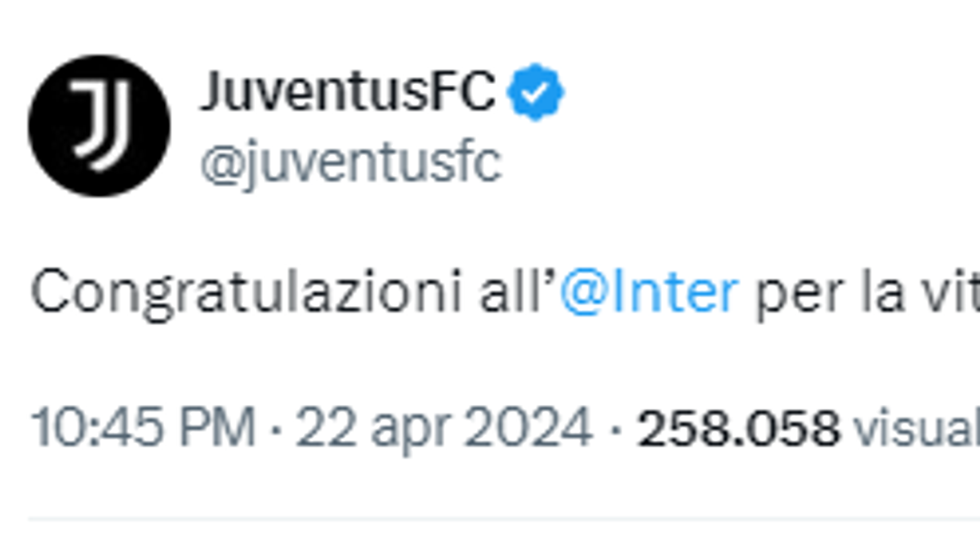Open the Juventus profile picture
Viewport: 980px width, 551px height.
tap(99, 126)
